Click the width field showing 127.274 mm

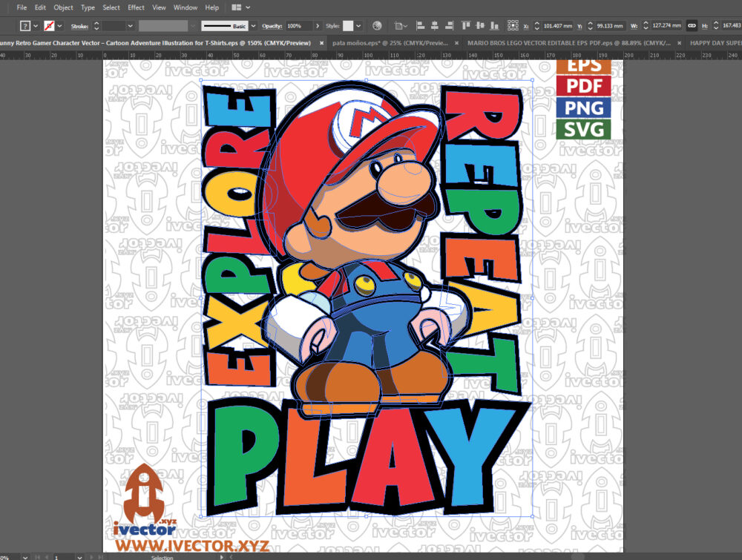coord(667,26)
